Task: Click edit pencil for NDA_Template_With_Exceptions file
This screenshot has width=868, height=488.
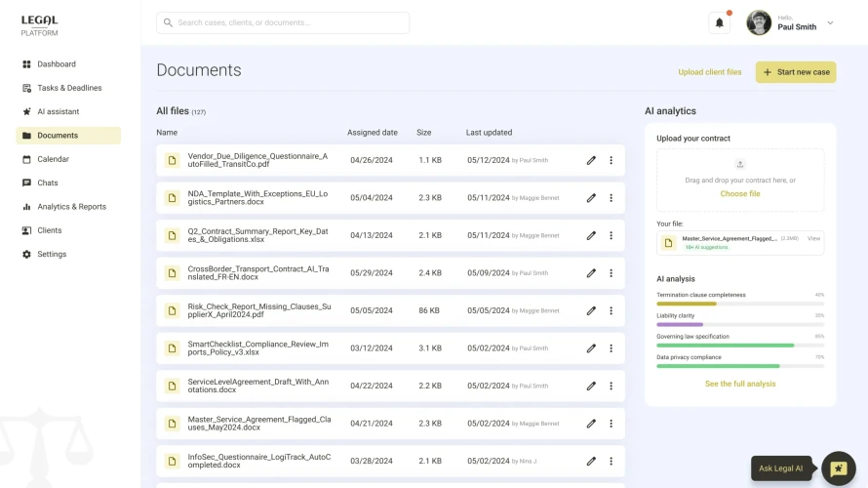Action: click(x=591, y=197)
